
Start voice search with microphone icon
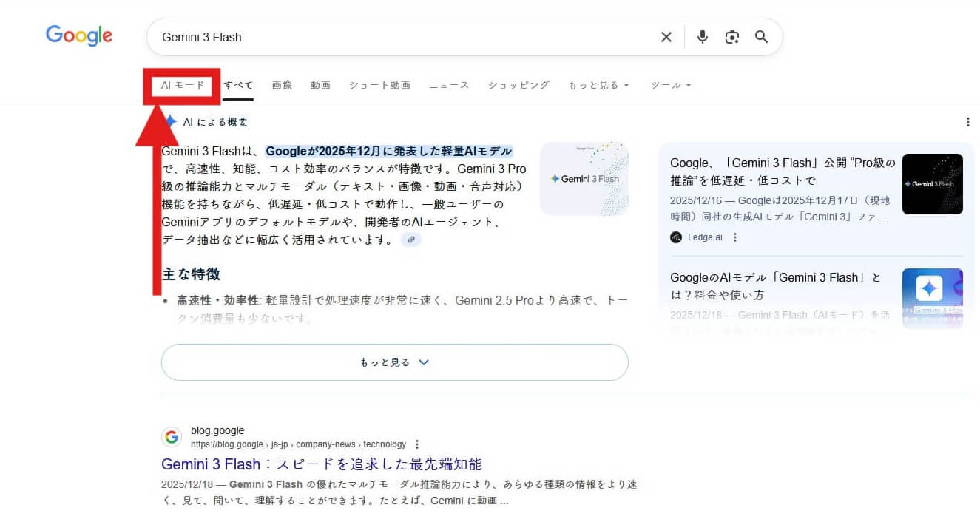pos(702,37)
